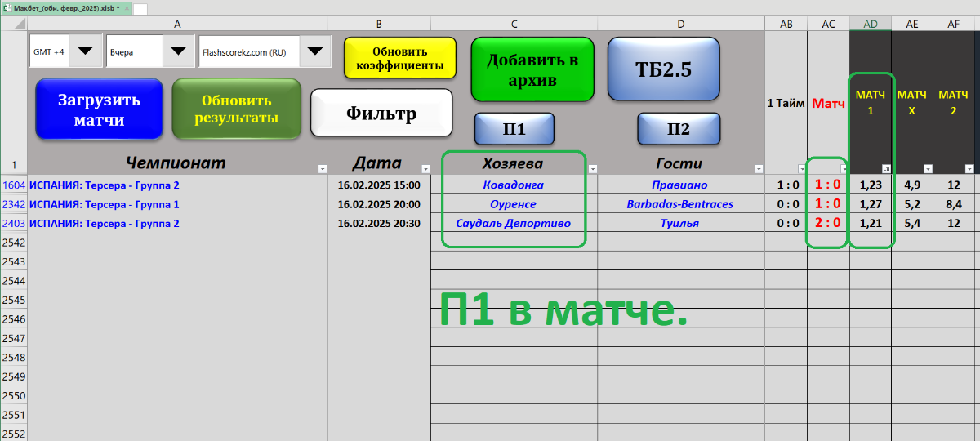Select row header 1604
Image resolution: width=980 pixels, height=441 pixels.
[14, 185]
